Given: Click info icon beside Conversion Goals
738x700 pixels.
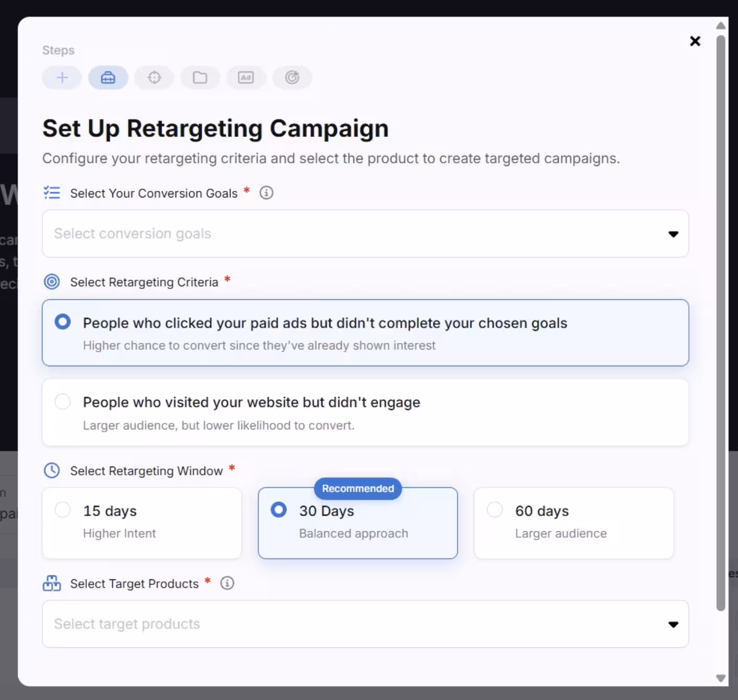Looking at the screenshot, I should 267,193.
